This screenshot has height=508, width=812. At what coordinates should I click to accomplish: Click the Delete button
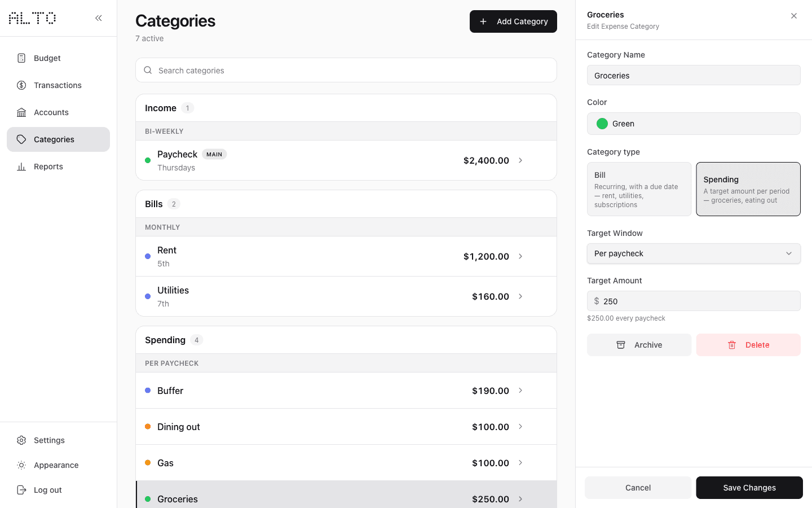click(x=748, y=345)
